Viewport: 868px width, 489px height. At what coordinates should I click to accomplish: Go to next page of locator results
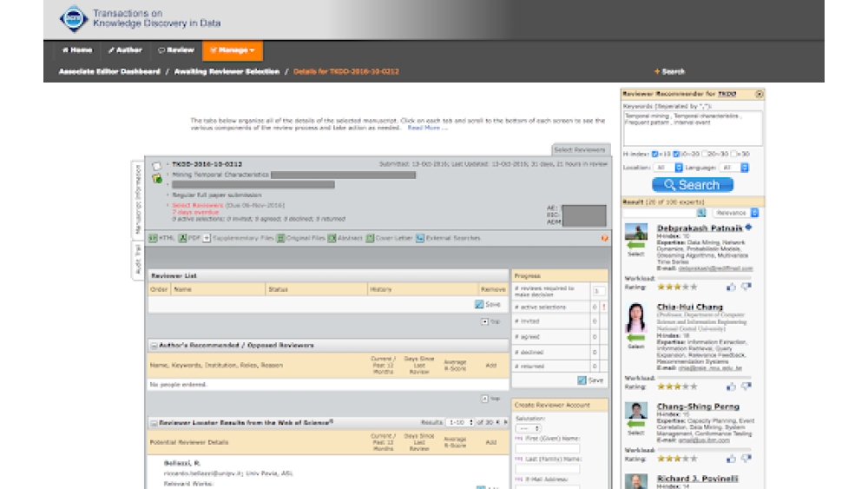[505, 422]
